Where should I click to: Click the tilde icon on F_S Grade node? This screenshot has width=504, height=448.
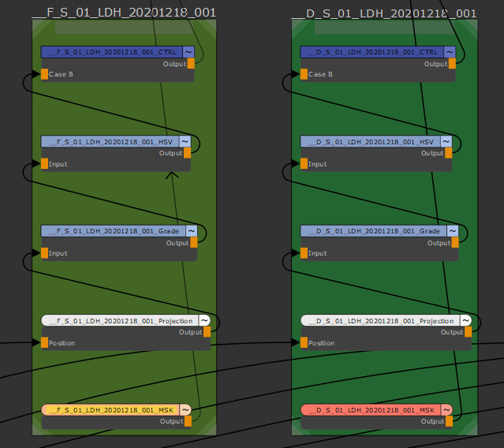192,231
